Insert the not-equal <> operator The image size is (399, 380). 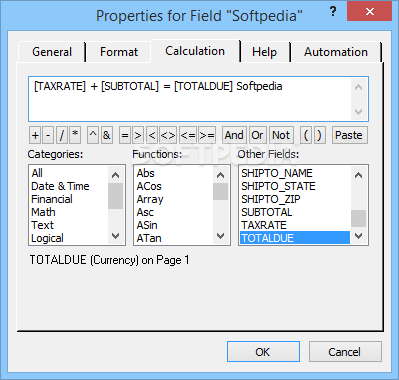coord(168,135)
